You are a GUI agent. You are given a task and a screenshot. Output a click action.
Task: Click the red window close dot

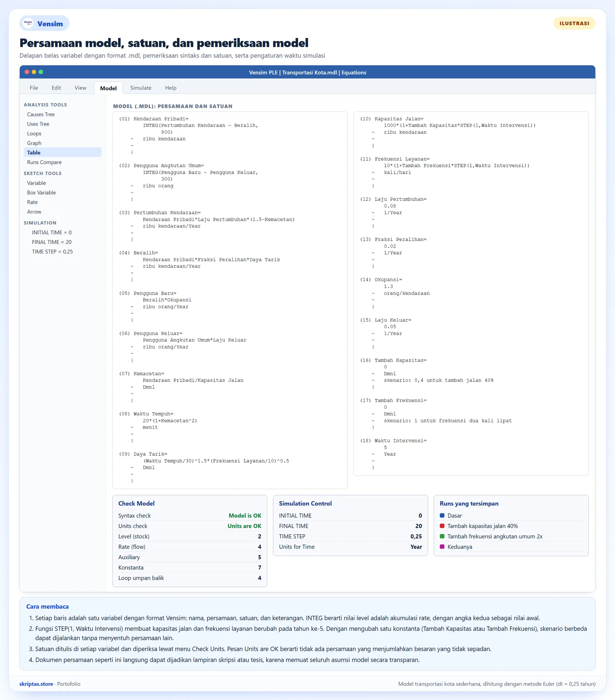point(27,72)
